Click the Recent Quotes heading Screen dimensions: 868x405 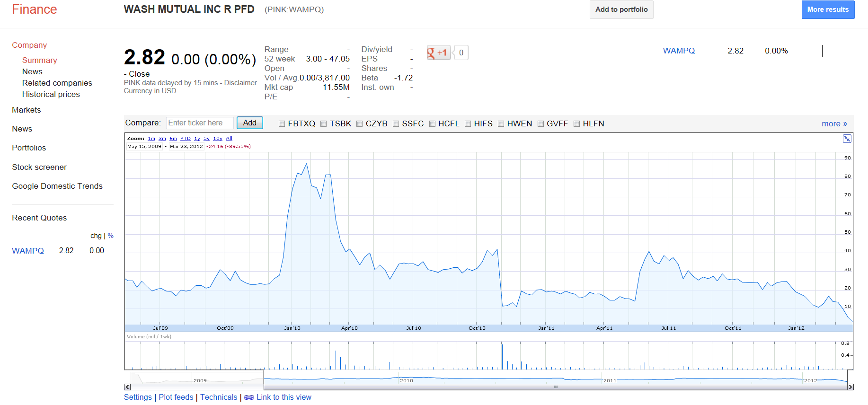(39, 218)
